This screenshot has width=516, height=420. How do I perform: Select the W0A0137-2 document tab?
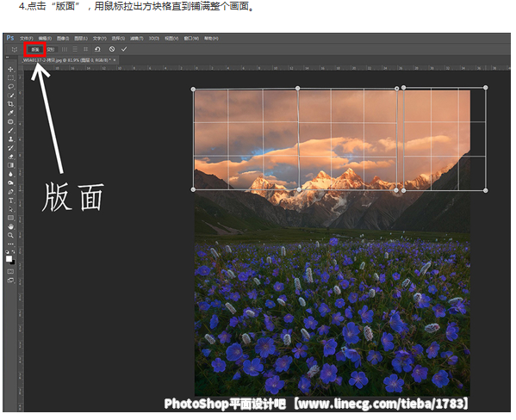(67, 60)
